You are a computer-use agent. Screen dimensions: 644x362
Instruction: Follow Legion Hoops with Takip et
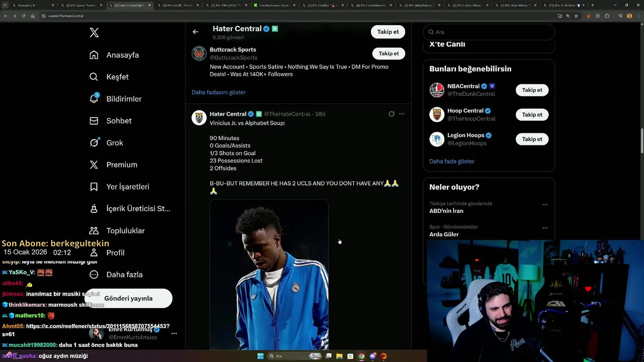click(532, 139)
